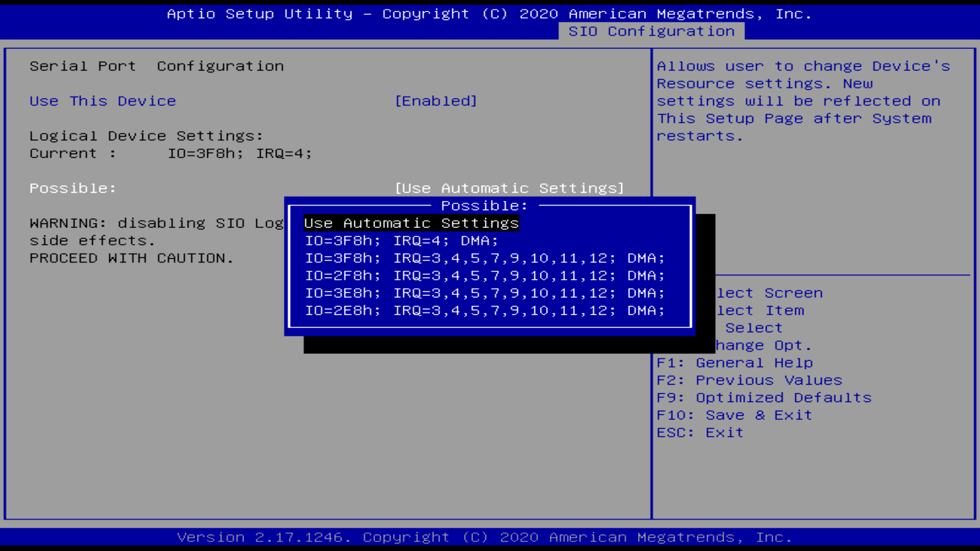This screenshot has width=980, height=551.
Task: Select the IO=2F8h resource option
Action: click(x=484, y=275)
